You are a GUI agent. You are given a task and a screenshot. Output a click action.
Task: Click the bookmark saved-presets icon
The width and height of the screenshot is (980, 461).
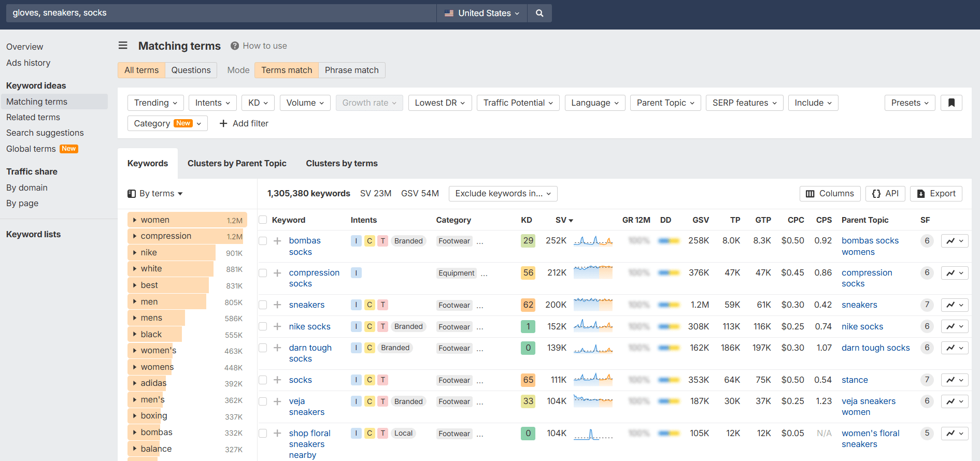[951, 103]
